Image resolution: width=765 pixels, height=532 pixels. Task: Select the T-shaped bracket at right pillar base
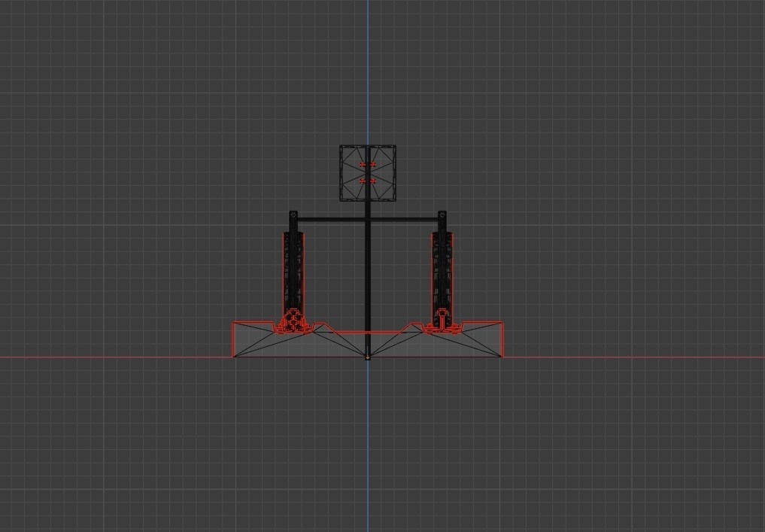point(442,321)
